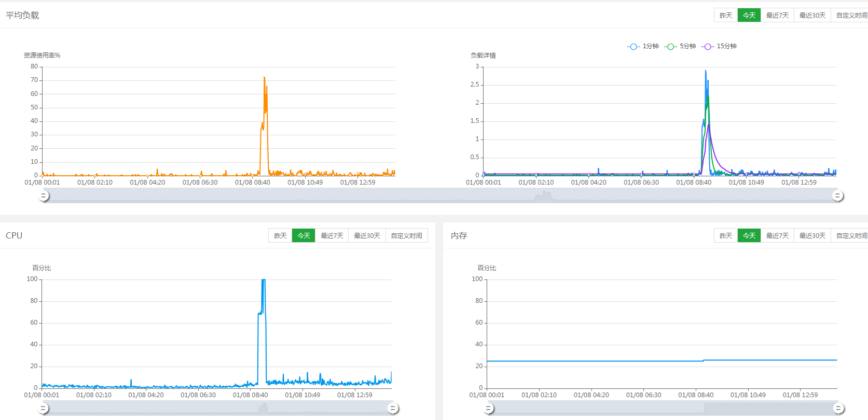Select 昨天 in the 平均负载 panel
Viewport: 868px width, 420px height.
tap(726, 16)
